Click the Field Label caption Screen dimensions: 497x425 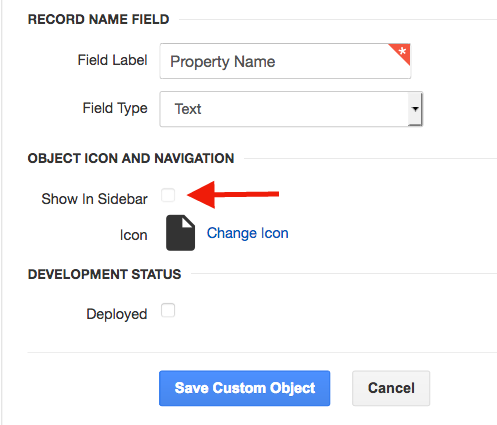112,60
